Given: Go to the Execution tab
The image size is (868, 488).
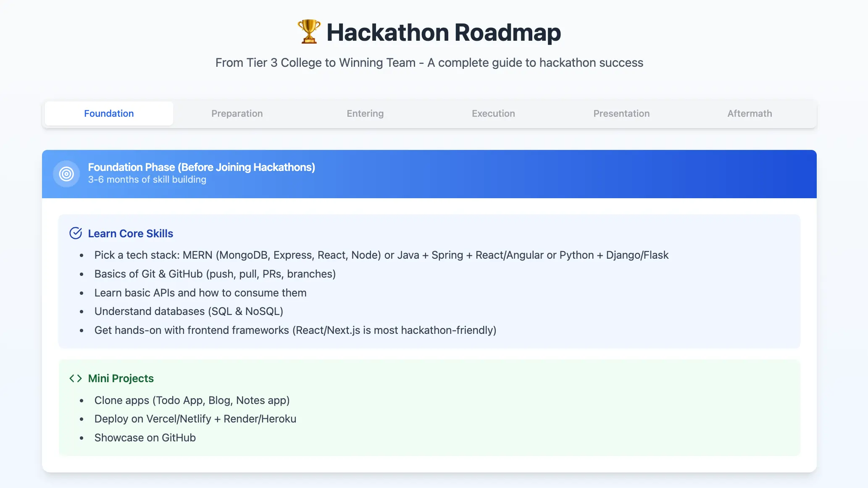Looking at the screenshot, I should pos(493,113).
